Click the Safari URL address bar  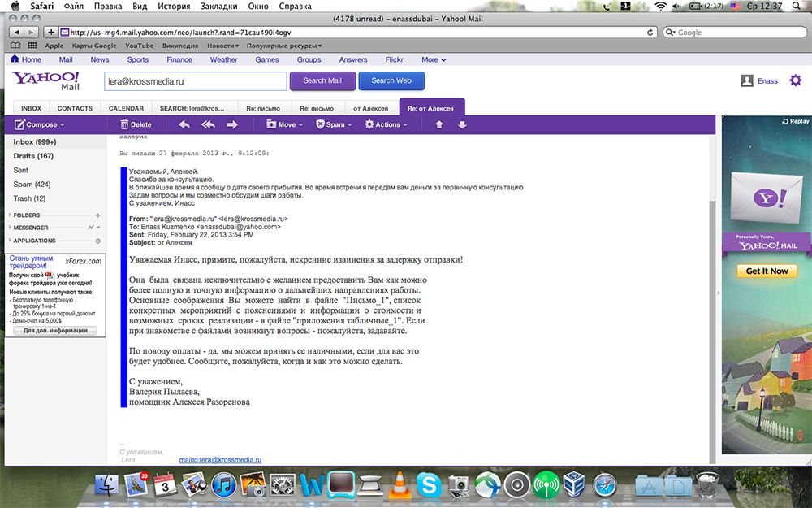coord(358,33)
